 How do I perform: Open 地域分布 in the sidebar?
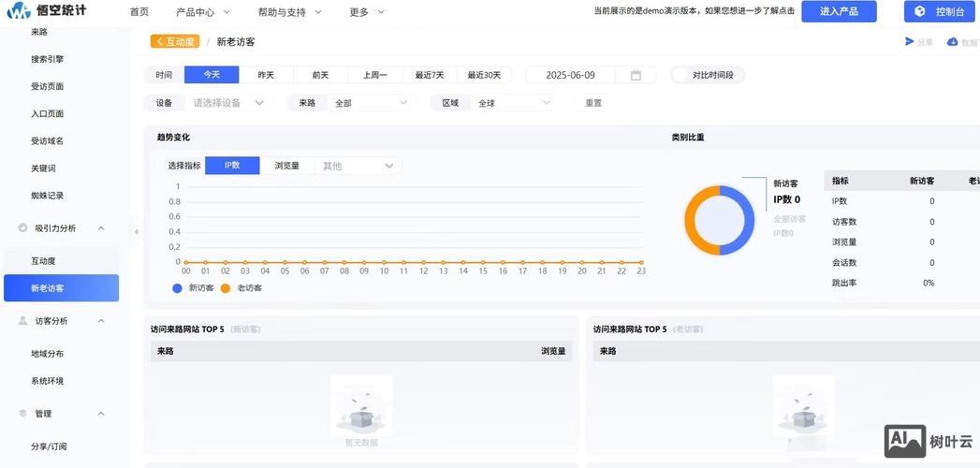tap(48, 354)
